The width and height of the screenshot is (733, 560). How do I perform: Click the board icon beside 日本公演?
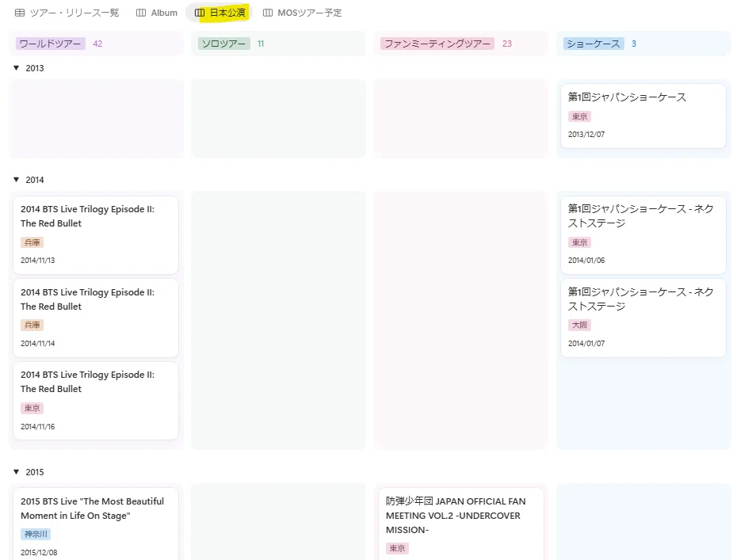pos(200,13)
